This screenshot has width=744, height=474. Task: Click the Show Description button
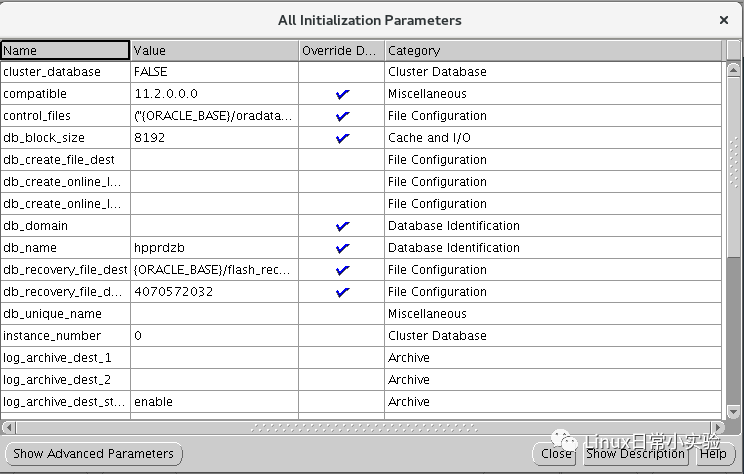pos(636,453)
